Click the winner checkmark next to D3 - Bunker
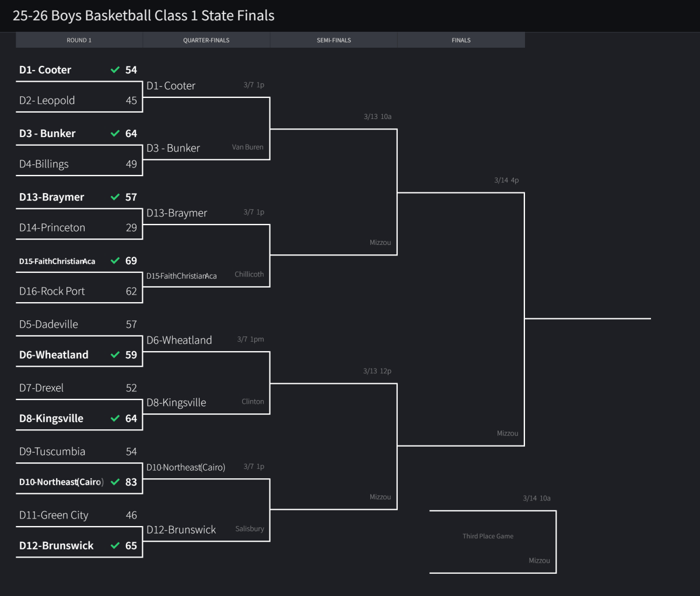Image resolution: width=700 pixels, height=596 pixels. pyautogui.click(x=115, y=134)
